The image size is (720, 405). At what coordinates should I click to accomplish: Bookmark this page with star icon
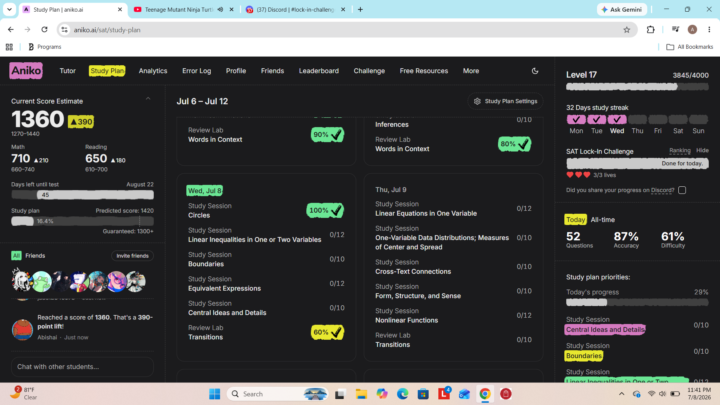[626, 30]
